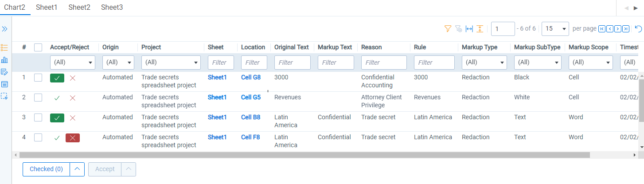Click the Sheet filter field
The image size is (644, 184).
click(x=221, y=63)
